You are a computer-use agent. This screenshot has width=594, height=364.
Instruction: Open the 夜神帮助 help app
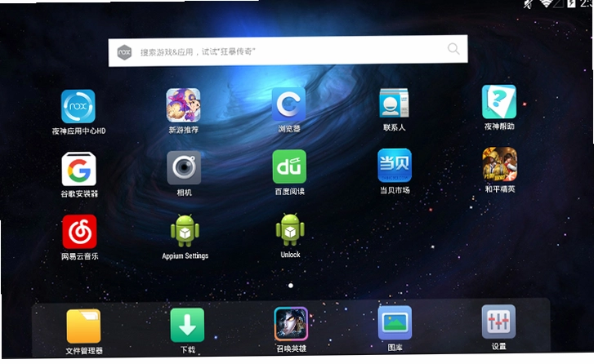499,102
